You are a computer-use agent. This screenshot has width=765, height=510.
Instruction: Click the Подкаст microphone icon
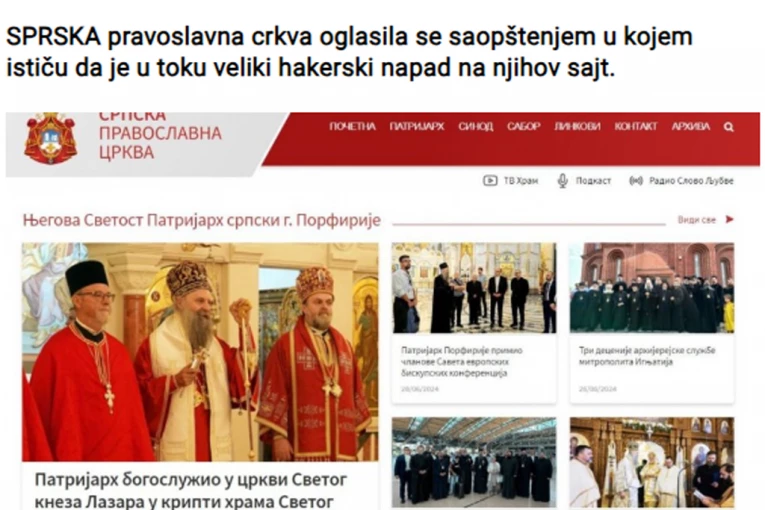[x=563, y=181]
